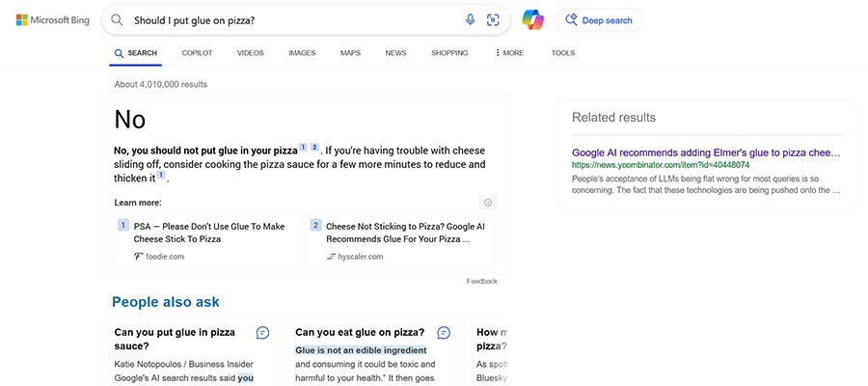868x386 pixels.
Task: Open the NEWS tab
Action: click(x=395, y=53)
